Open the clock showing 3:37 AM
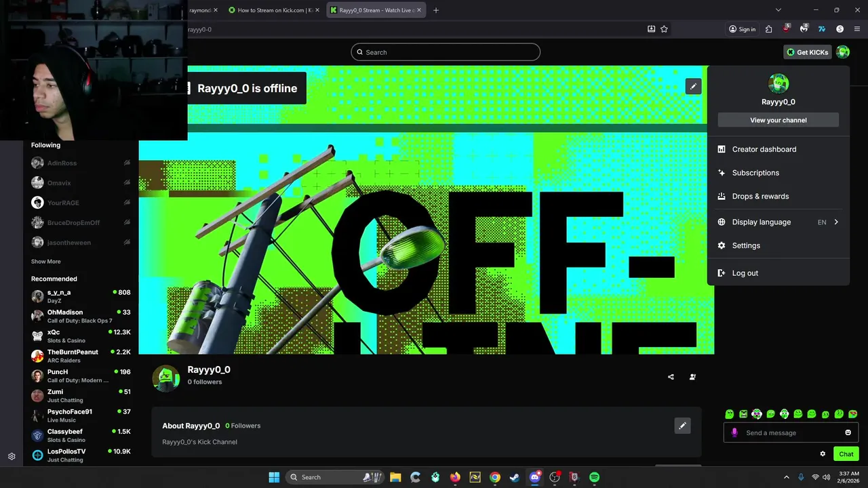The width and height of the screenshot is (868, 488). (x=849, y=477)
